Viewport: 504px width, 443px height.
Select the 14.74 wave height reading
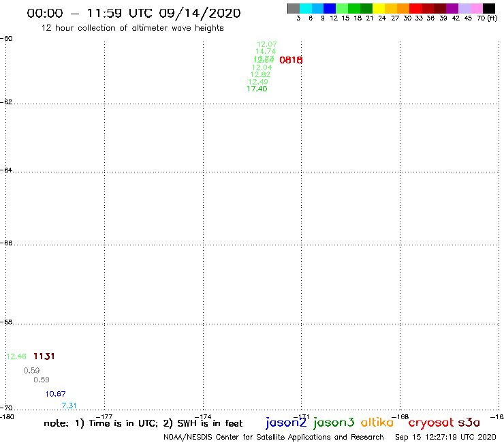[x=266, y=51]
